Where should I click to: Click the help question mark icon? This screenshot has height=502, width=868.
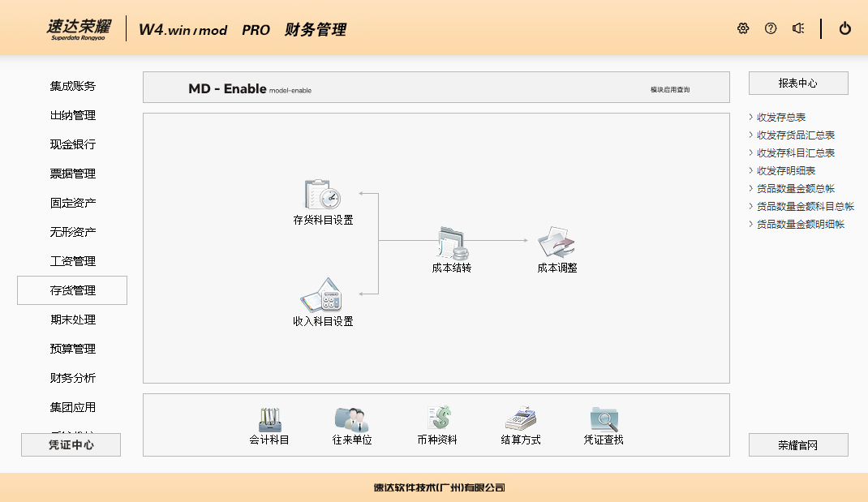click(771, 28)
